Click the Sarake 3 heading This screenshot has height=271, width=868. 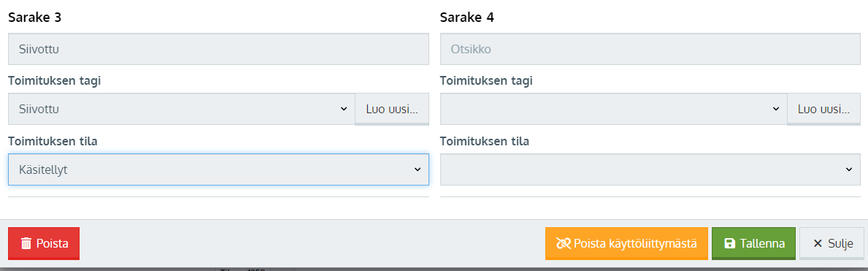35,18
